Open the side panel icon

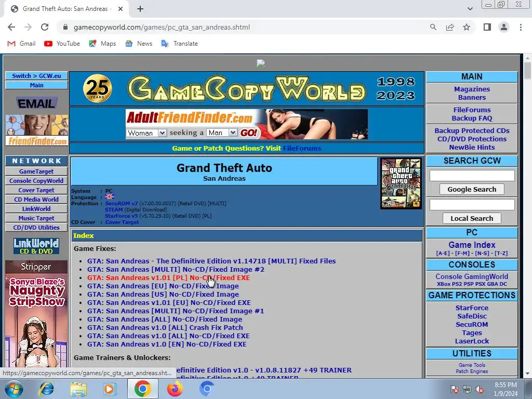coord(487,27)
